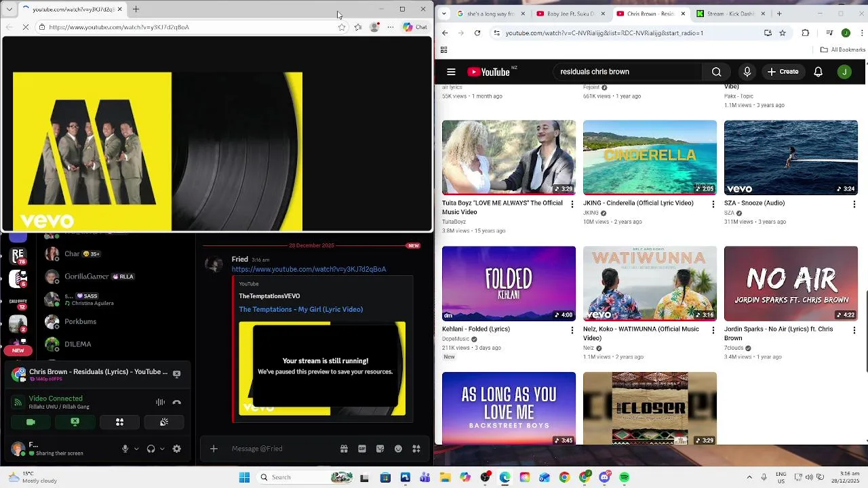The height and width of the screenshot is (488, 868).
Task: Open the YouTube Create button
Action: (x=783, y=72)
